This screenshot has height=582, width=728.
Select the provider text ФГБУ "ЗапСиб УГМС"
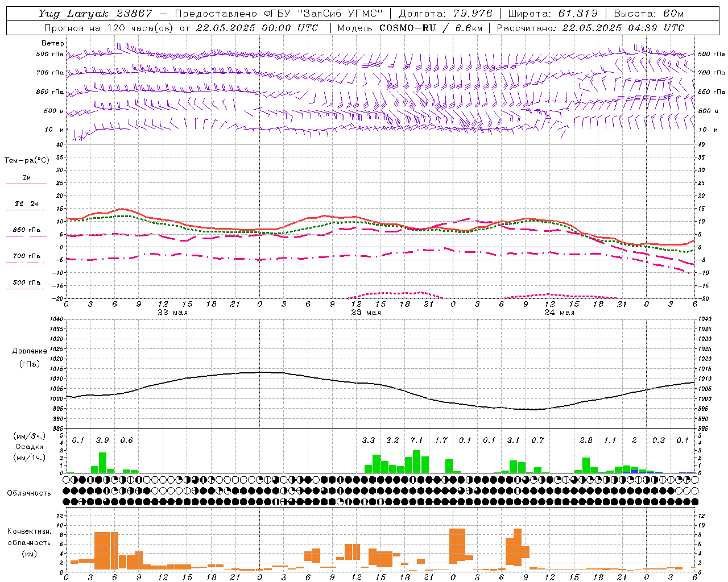(x=324, y=14)
